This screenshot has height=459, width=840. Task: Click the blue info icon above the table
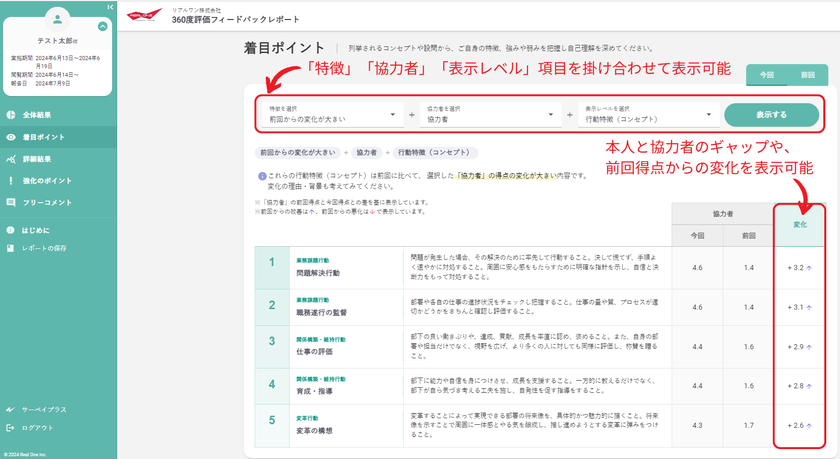click(261, 176)
